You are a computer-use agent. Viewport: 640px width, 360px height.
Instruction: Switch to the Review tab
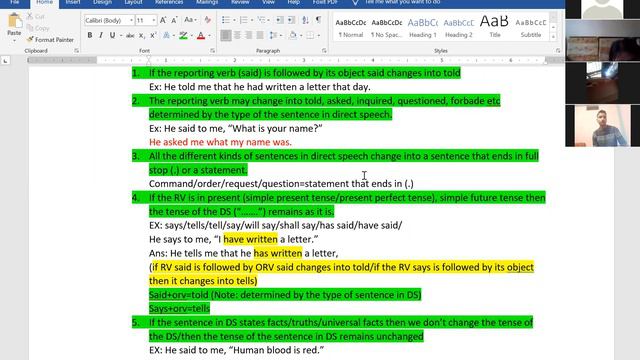click(x=240, y=2)
